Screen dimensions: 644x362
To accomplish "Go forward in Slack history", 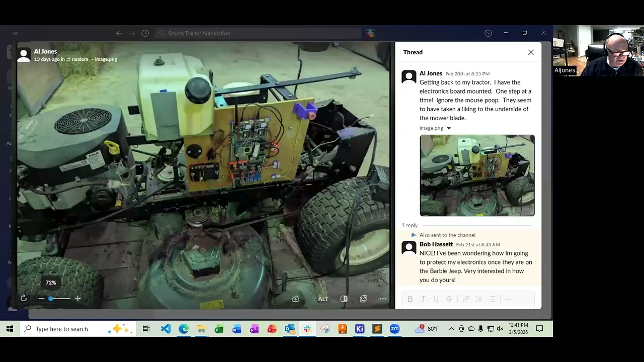I will 132,33.
